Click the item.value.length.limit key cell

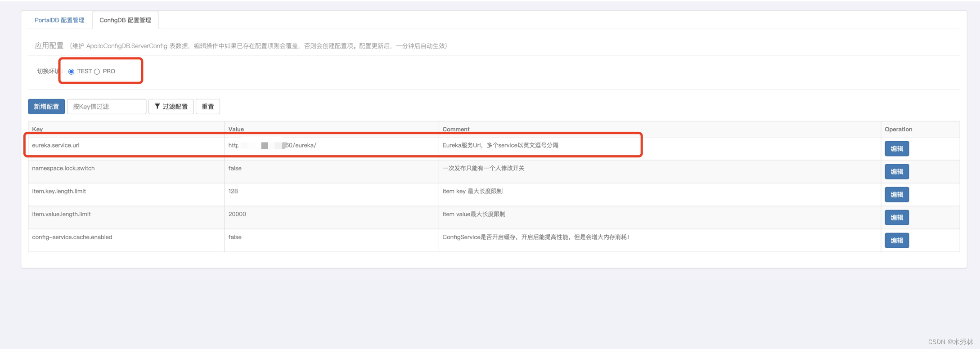tap(126, 217)
